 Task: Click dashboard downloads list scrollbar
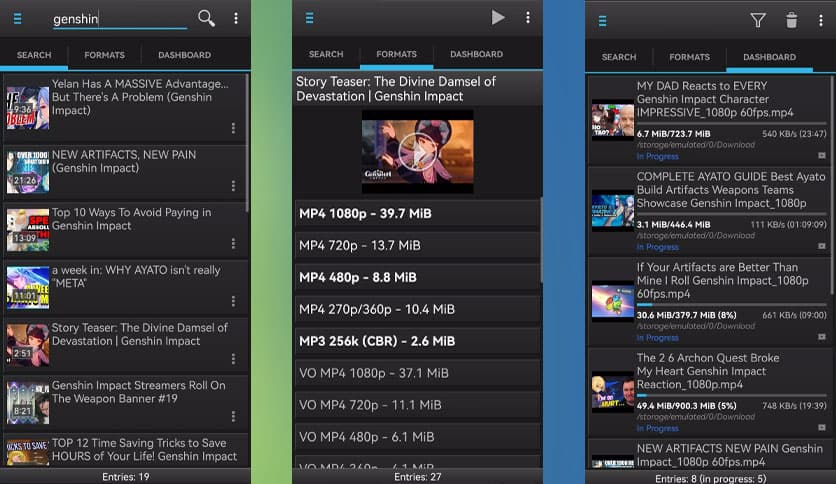point(832,184)
